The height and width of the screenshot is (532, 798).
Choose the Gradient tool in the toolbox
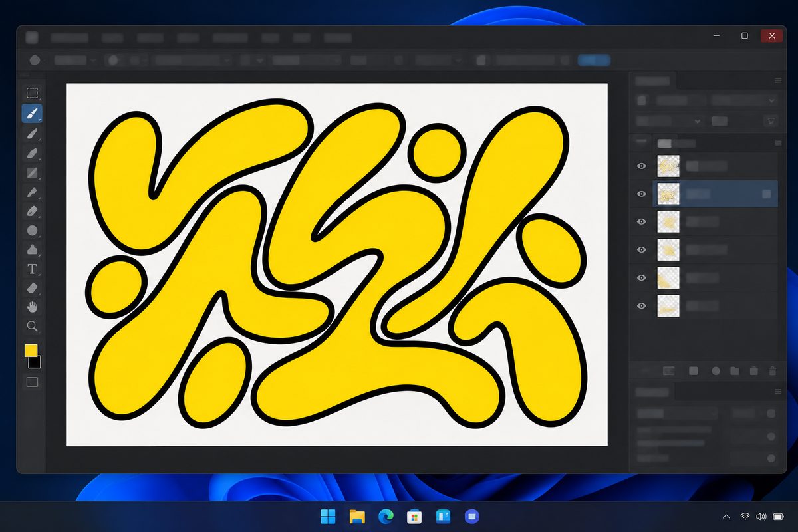coord(32,173)
